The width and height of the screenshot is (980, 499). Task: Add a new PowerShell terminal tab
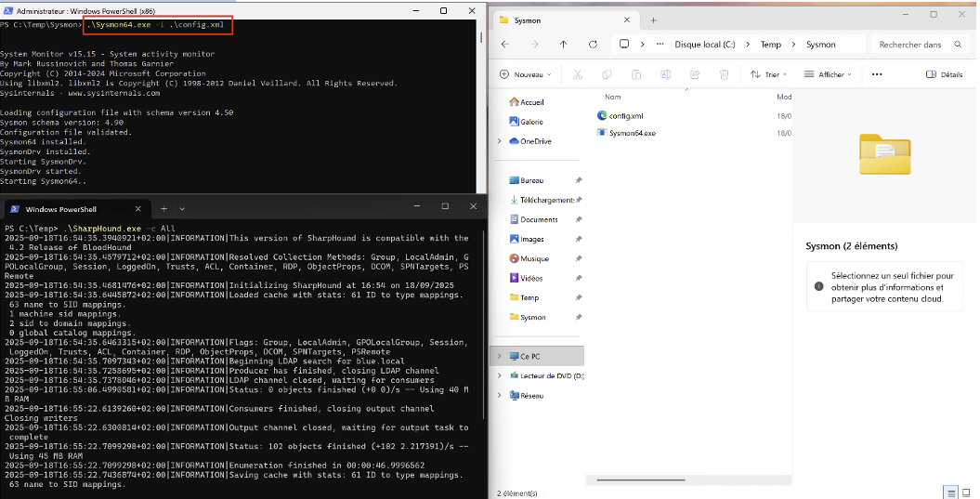pos(163,208)
